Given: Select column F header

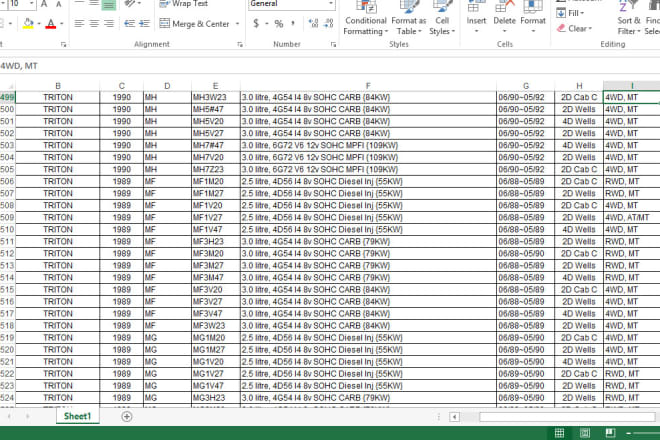Looking at the screenshot, I should (368, 86).
